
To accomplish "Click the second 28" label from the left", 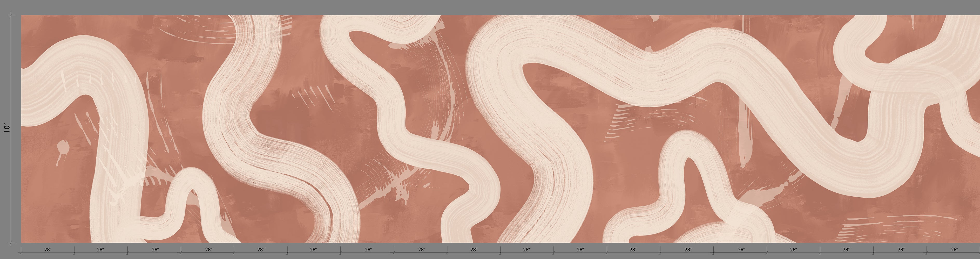I will pyautogui.click(x=100, y=250).
